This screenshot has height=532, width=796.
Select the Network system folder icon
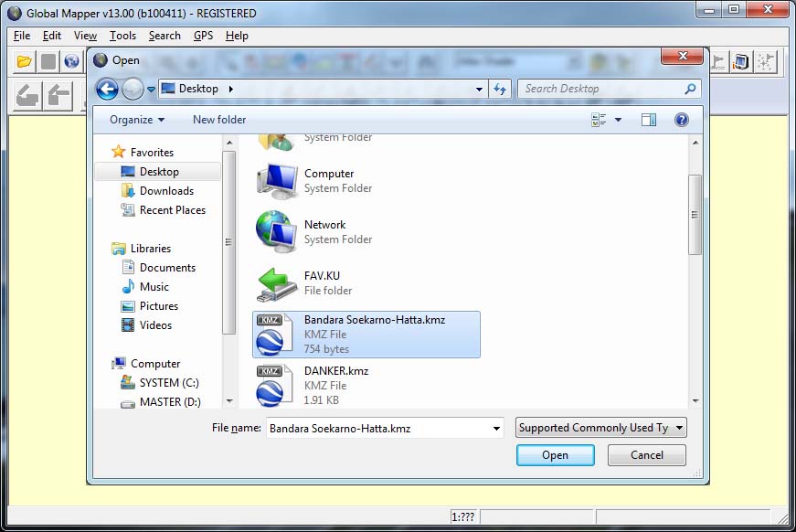point(277,232)
